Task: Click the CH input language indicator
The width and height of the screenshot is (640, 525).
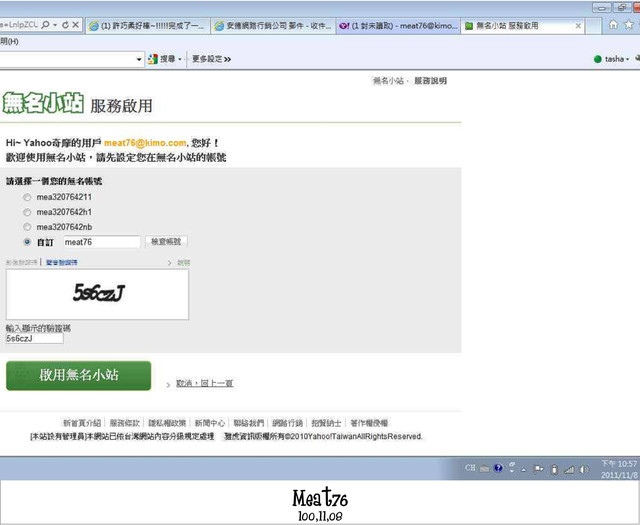Action: click(470, 468)
